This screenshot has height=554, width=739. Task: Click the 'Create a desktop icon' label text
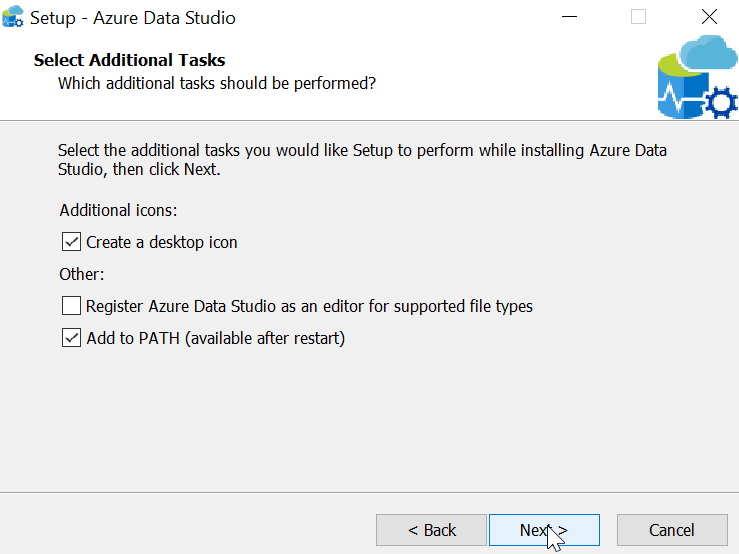(x=162, y=242)
